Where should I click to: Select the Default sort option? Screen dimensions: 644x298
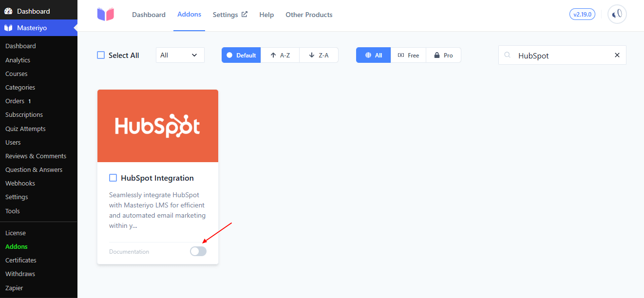tap(241, 55)
